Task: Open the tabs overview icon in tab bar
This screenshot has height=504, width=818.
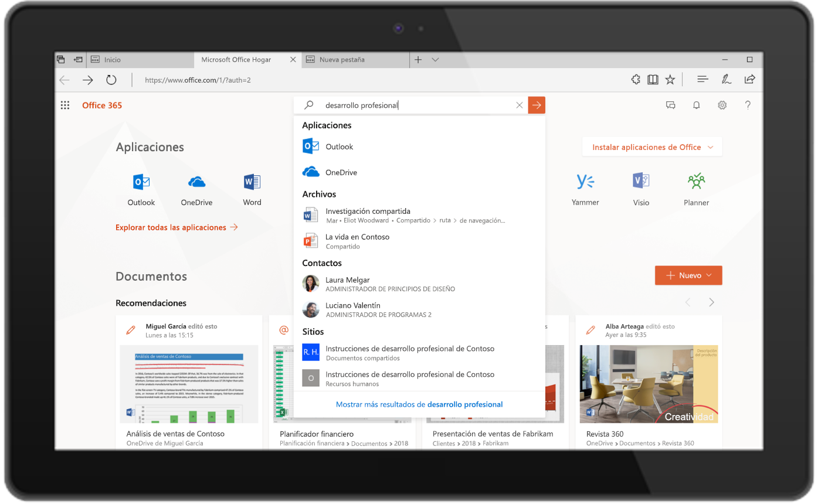Action: [60, 59]
